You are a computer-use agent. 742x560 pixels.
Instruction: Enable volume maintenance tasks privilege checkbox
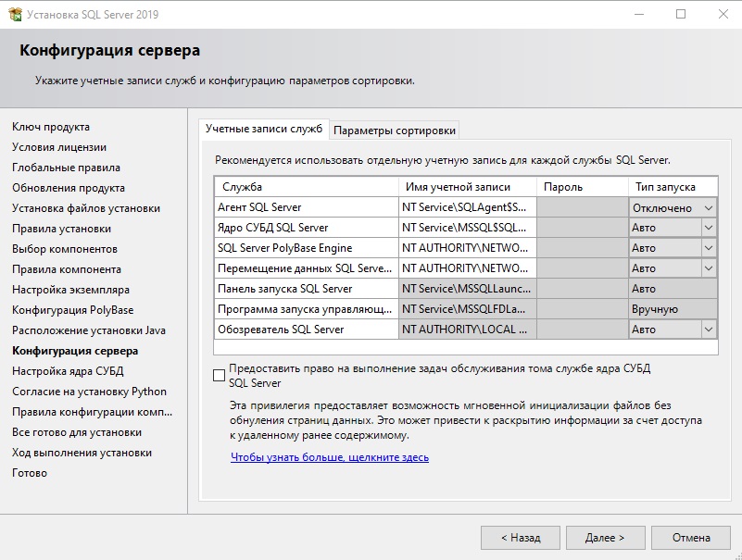click(x=220, y=376)
